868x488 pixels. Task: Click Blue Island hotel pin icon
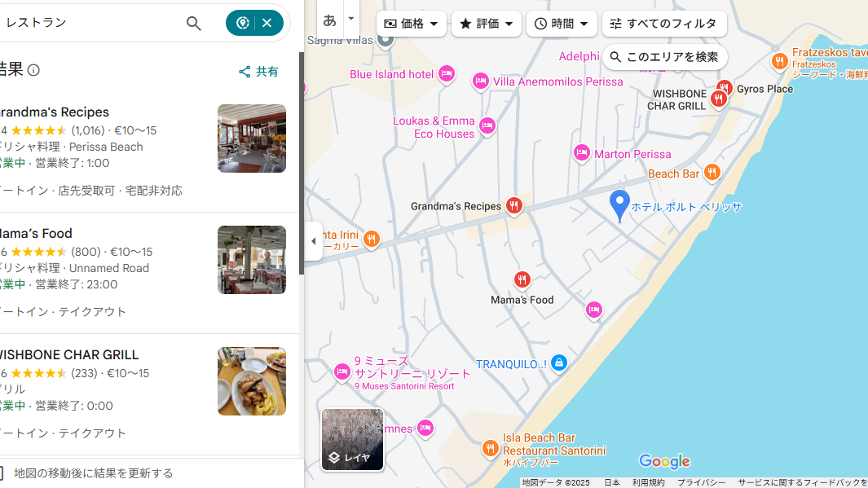pos(446,74)
